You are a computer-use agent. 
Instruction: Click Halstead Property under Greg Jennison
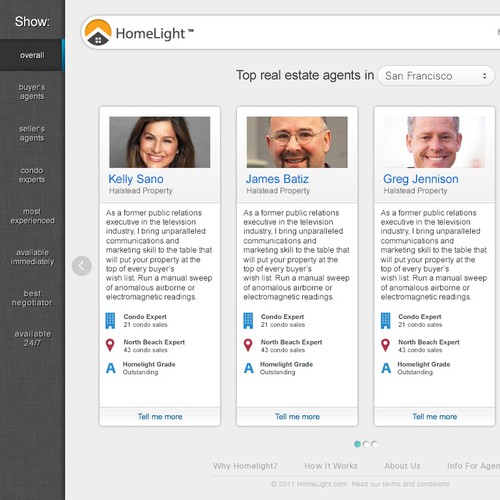click(415, 191)
